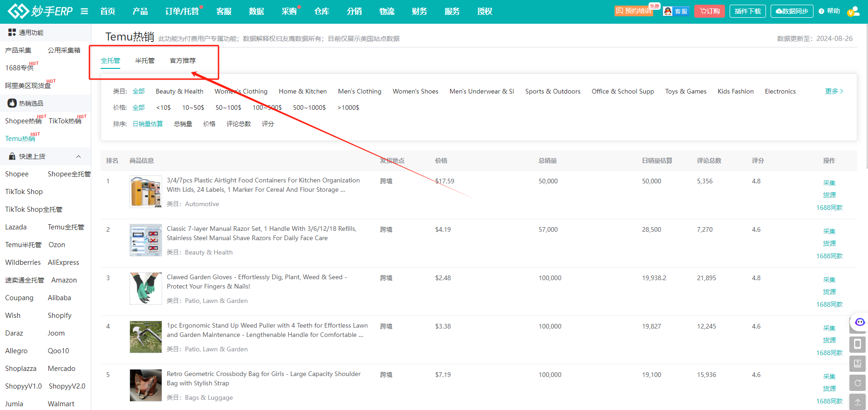Collapse the 快速上货 sidebar section

click(x=78, y=156)
